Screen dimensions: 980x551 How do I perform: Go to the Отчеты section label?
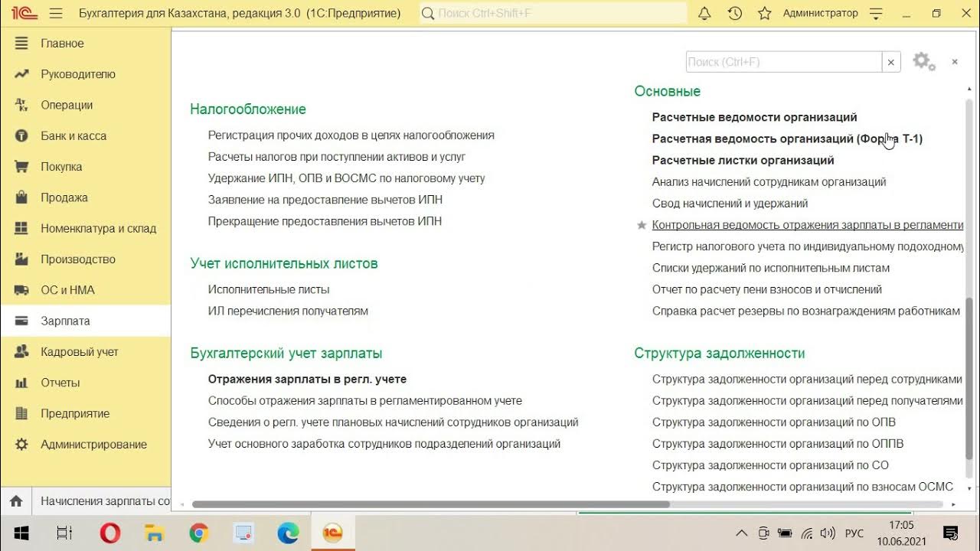pos(60,383)
